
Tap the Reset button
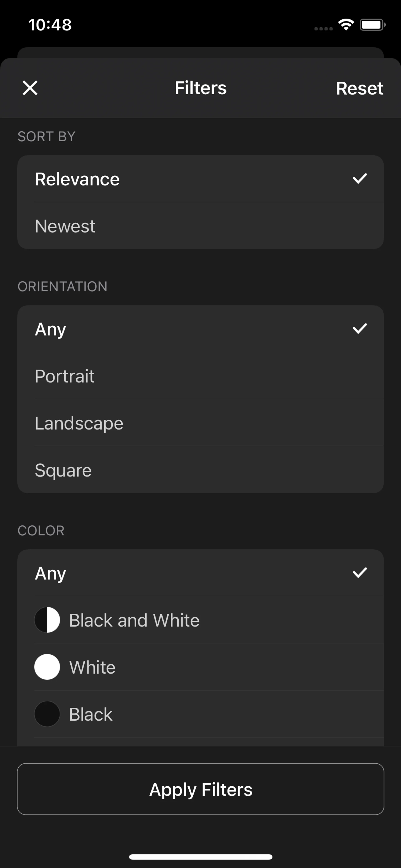point(359,88)
